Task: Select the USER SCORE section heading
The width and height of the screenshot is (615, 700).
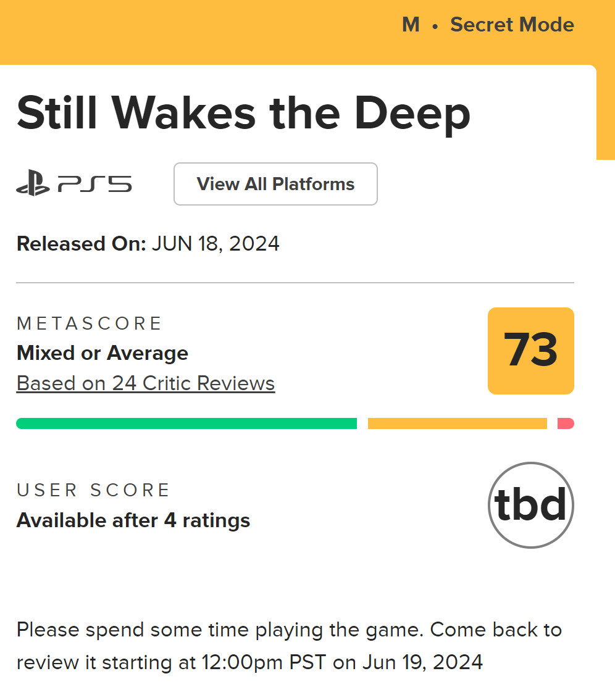Action: coord(93,490)
